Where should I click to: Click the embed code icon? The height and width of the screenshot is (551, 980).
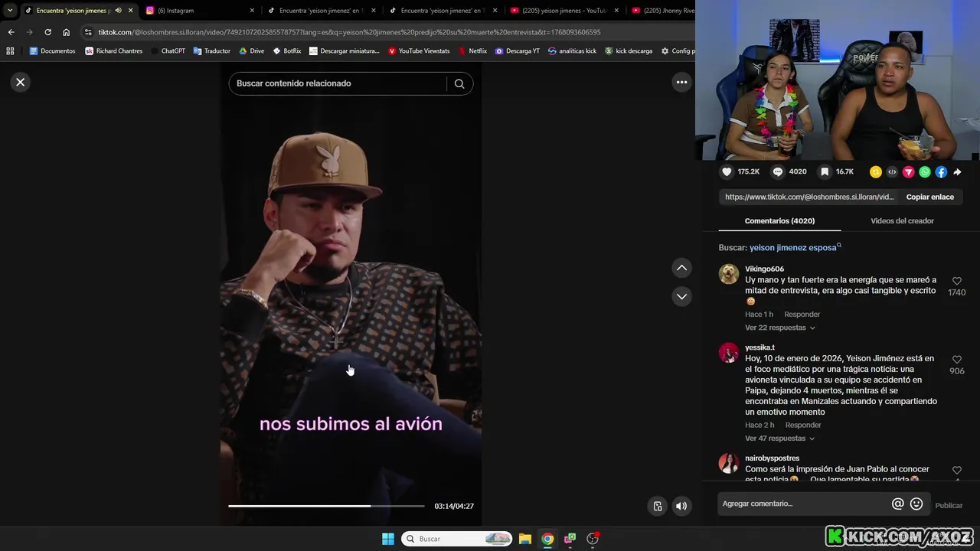[x=892, y=172]
